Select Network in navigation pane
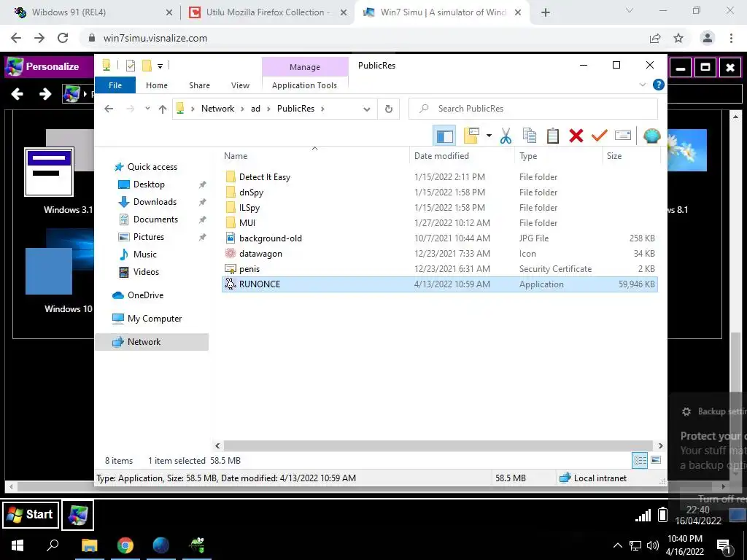Image resolution: width=747 pixels, height=560 pixels. [x=152, y=342]
